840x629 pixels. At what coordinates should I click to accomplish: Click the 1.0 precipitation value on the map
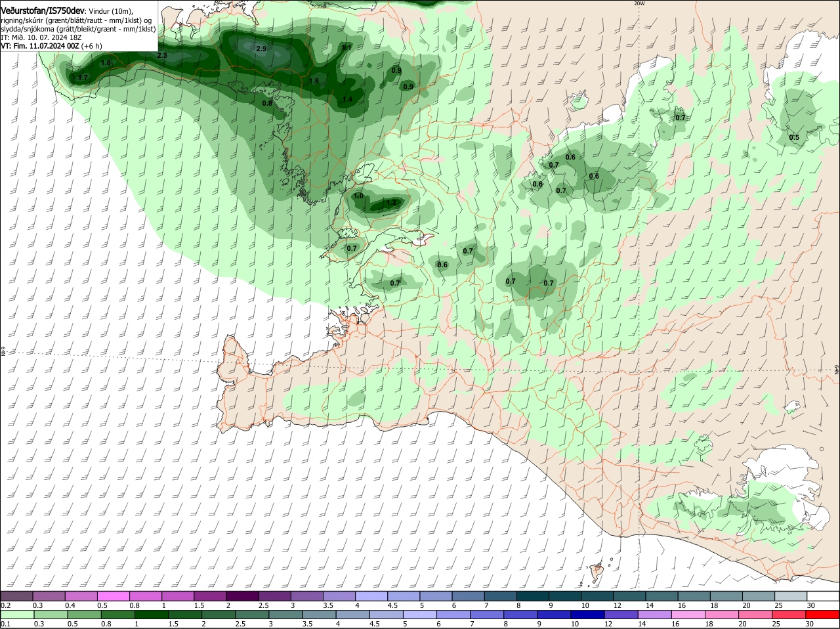pos(358,196)
